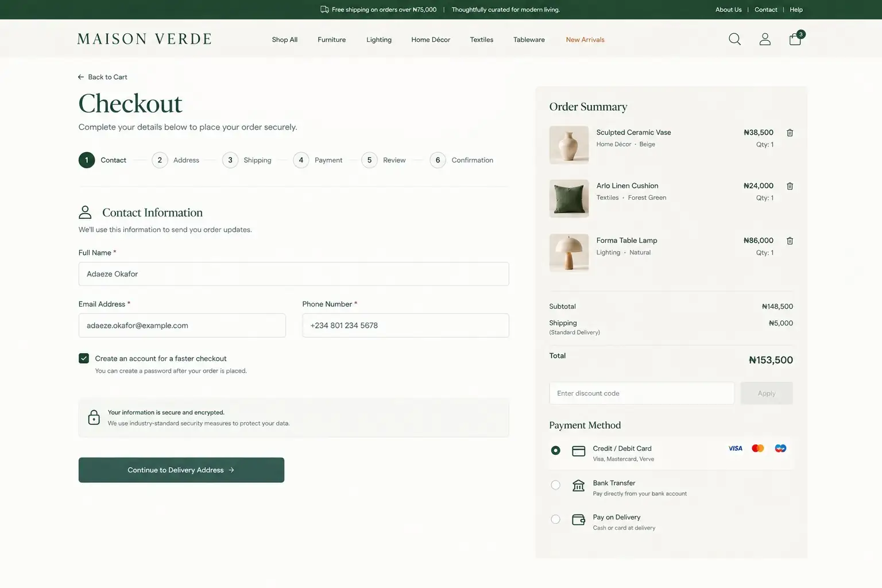The height and width of the screenshot is (588, 882).
Task: Click the Visa card logo
Action: (736, 448)
